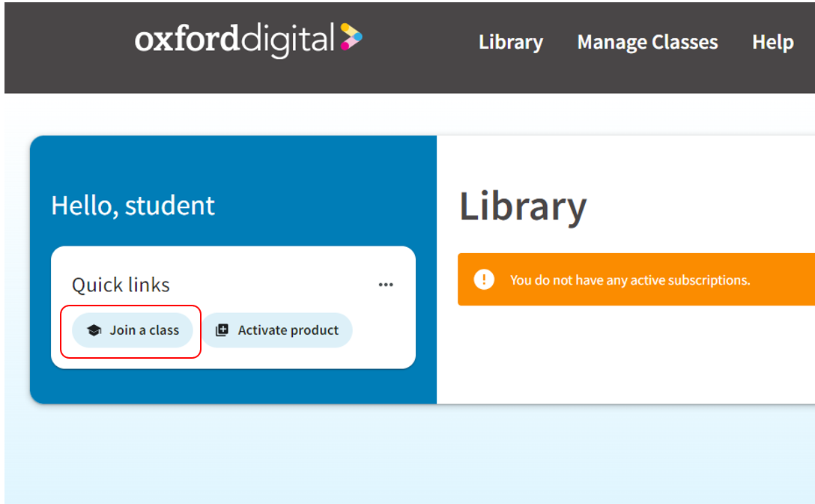Screen dimensions: 815x504
Task: Click the large Library page heading
Action: coord(523,206)
